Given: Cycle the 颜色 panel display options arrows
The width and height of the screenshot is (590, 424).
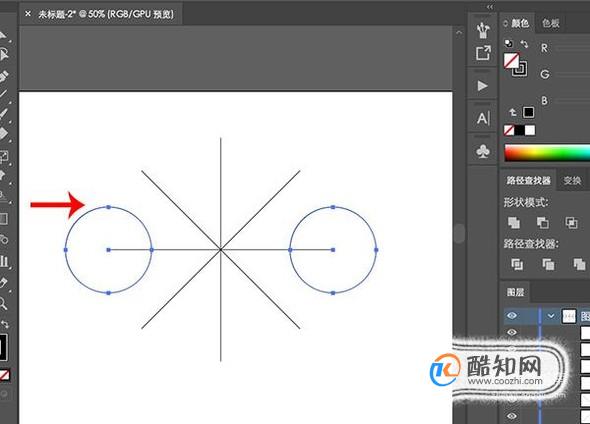Looking at the screenshot, I should click(x=505, y=24).
